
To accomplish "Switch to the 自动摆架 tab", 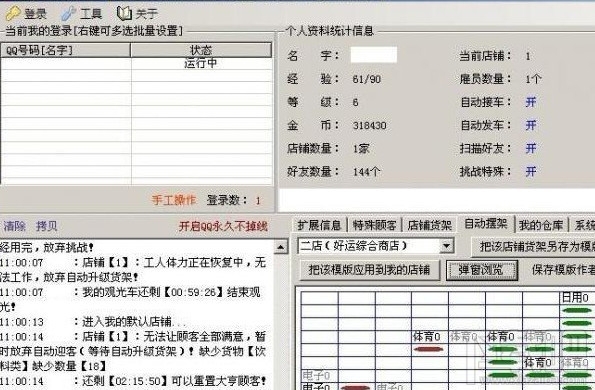I will tap(486, 223).
